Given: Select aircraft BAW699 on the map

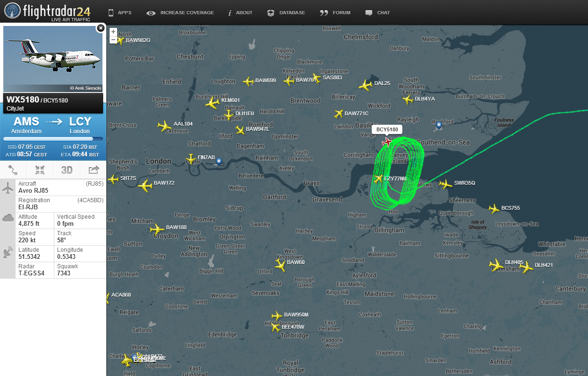Looking at the screenshot, I should [x=248, y=82].
